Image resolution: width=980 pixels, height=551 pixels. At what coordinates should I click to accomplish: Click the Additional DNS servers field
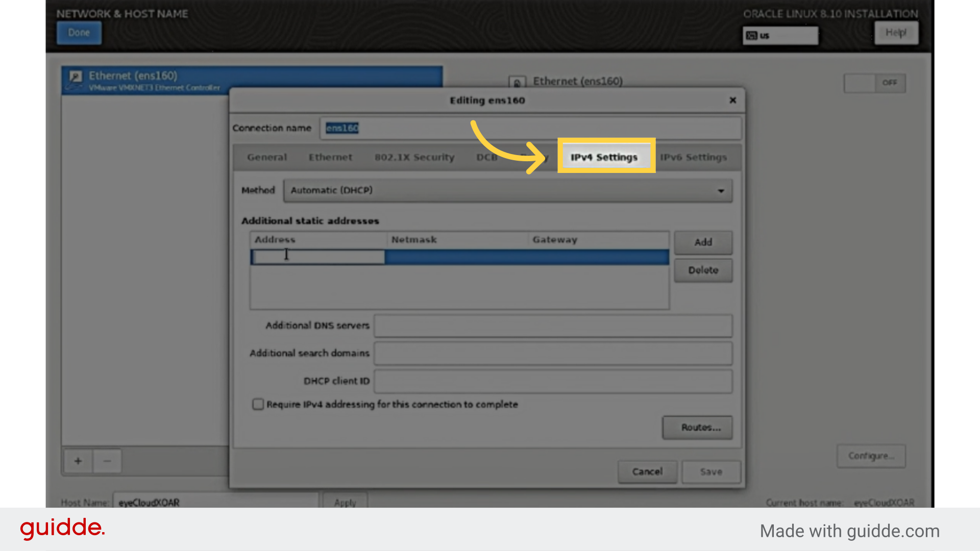553,326
